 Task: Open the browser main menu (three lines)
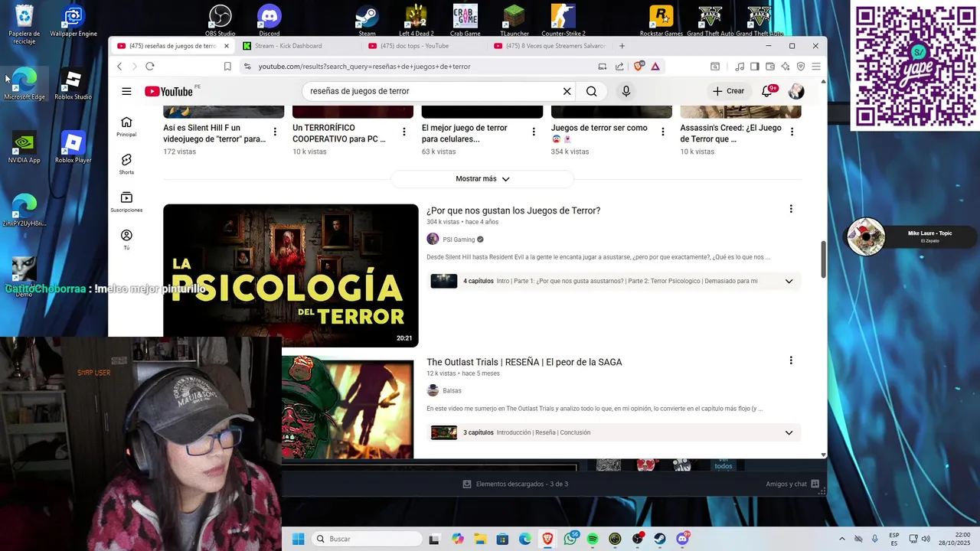coord(816,67)
